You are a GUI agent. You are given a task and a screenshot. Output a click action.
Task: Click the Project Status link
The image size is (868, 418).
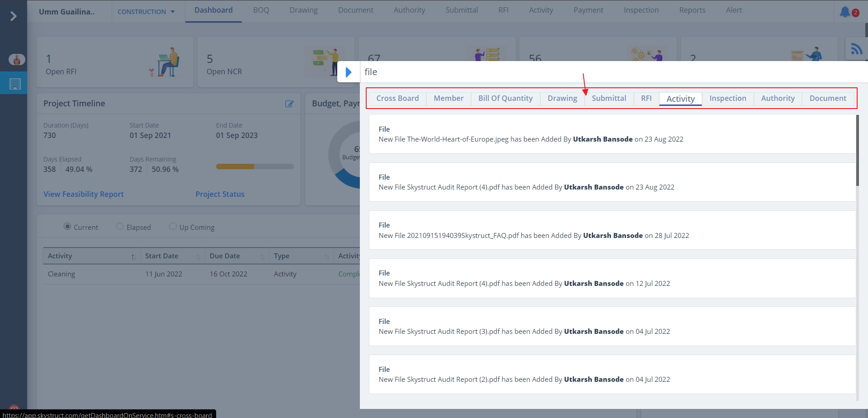(x=220, y=194)
